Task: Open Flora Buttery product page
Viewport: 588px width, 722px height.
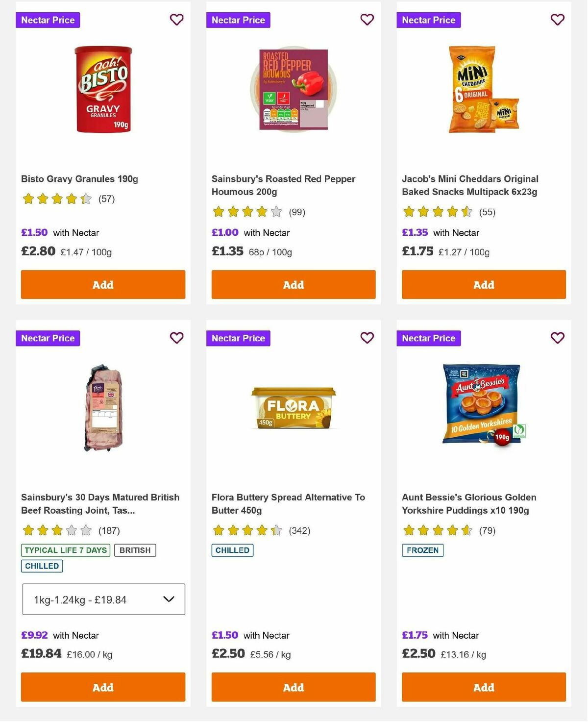Action: click(288, 503)
